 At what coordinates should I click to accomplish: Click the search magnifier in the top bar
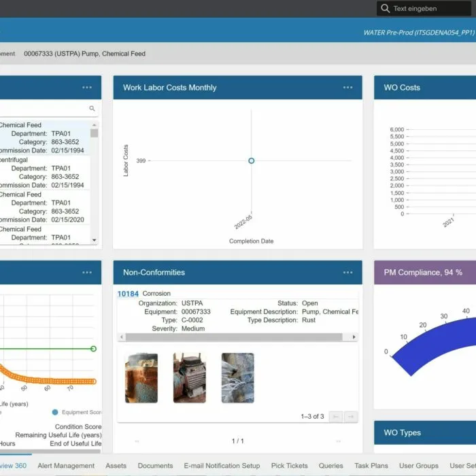point(385,8)
